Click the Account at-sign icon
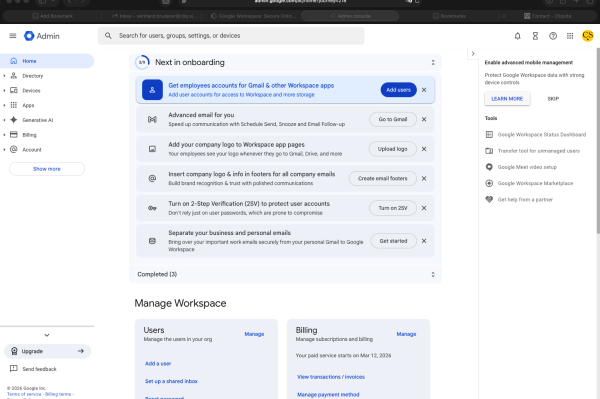 (x=14, y=149)
